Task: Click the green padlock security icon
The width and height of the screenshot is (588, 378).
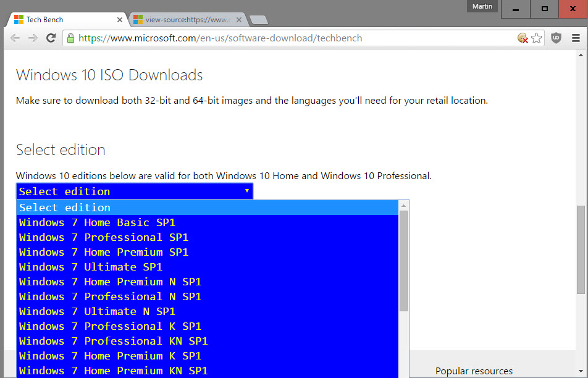Action: tap(70, 38)
